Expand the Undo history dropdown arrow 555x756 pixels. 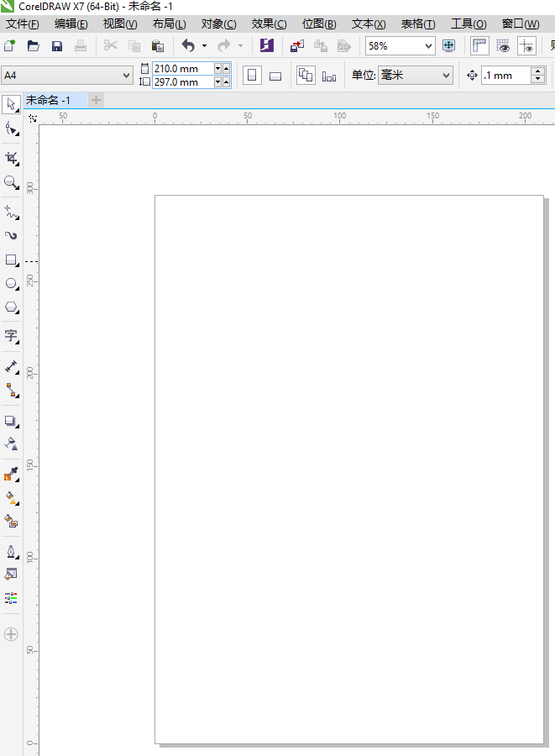click(204, 46)
